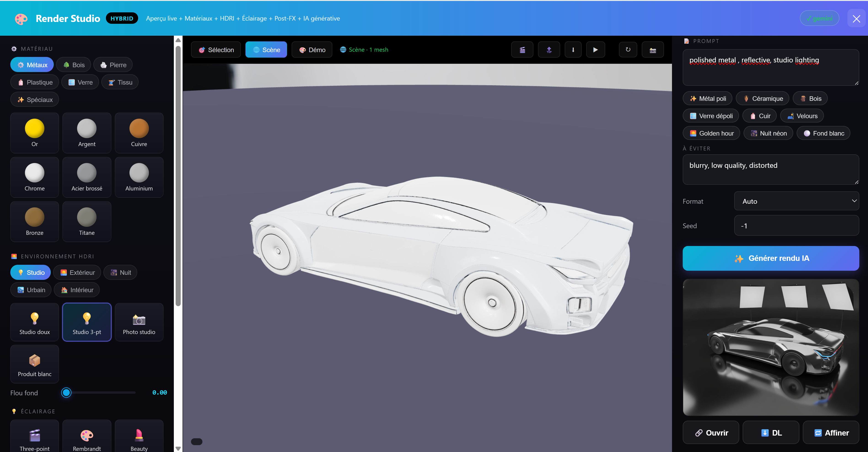Switch to Sélection mode
This screenshot has height=452, width=868.
pyautogui.click(x=216, y=50)
